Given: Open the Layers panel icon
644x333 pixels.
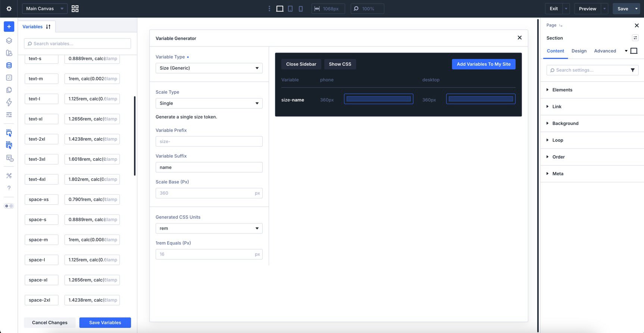Looking at the screenshot, I should [9, 41].
